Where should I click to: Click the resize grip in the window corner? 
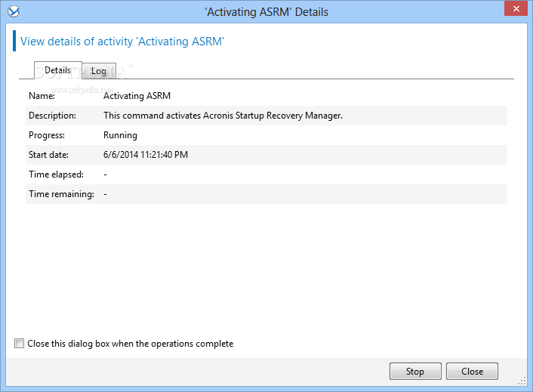point(522,381)
